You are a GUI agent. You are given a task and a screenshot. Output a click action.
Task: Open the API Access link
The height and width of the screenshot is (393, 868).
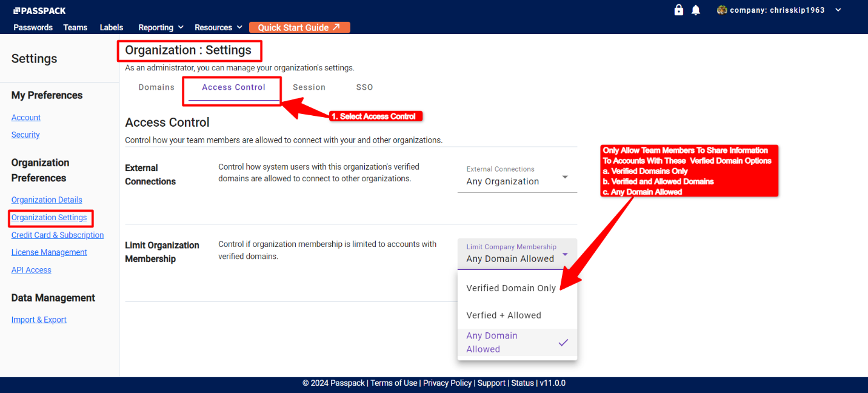coord(32,270)
